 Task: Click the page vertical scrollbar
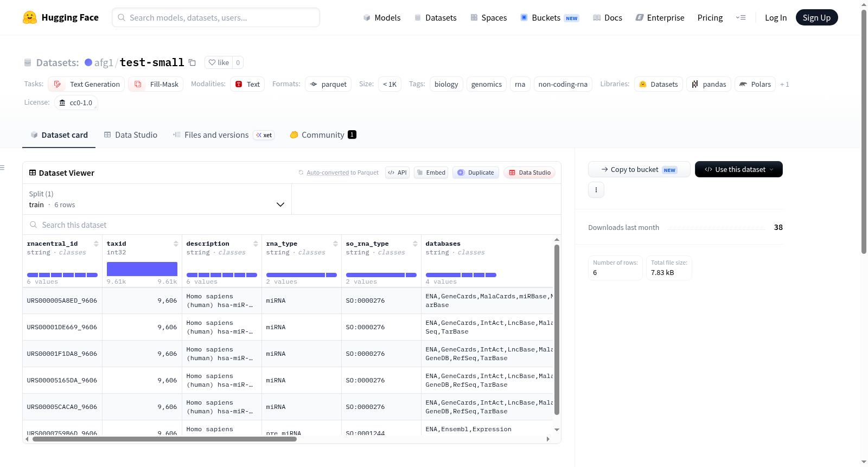[x=864, y=132]
